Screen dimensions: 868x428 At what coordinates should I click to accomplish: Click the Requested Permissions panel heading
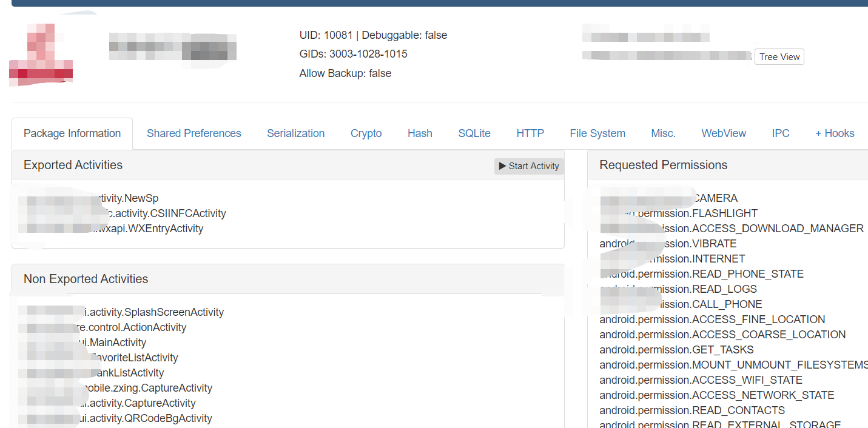(x=664, y=165)
